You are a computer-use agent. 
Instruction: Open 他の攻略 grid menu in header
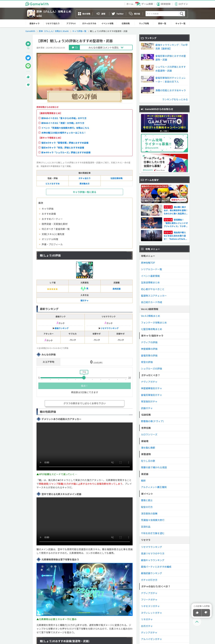(84, 14)
